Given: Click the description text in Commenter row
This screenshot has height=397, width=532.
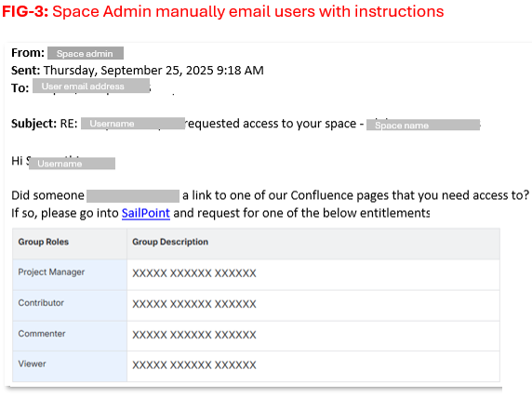Looking at the screenshot, I should pos(194,335).
